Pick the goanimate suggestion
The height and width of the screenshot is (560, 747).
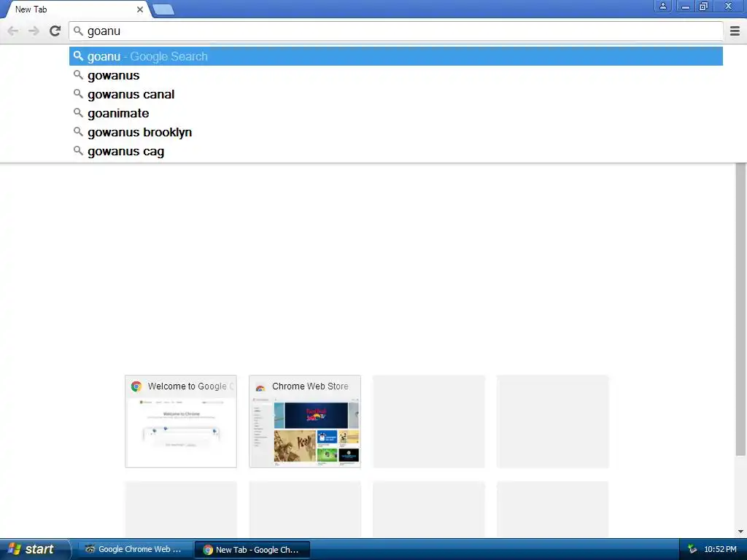[x=396, y=113]
